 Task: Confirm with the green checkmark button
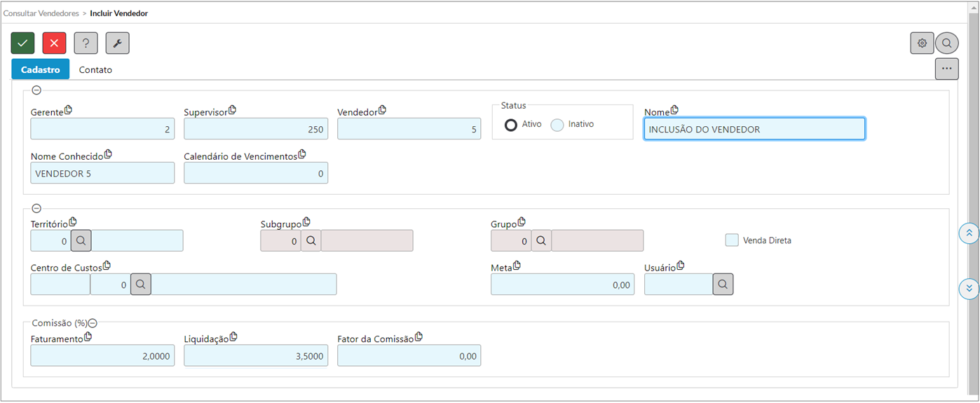pyautogui.click(x=22, y=43)
